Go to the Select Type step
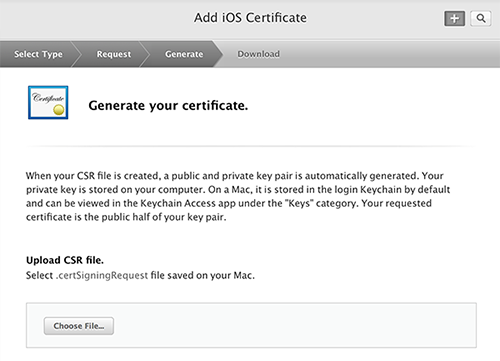The height and width of the screenshot is (361, 500). coord(38,54)
